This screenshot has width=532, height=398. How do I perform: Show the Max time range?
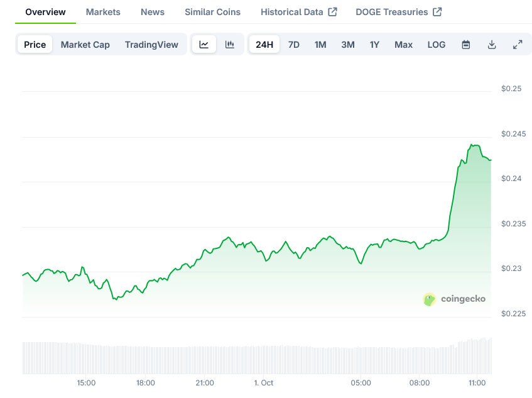pos(403,45)
